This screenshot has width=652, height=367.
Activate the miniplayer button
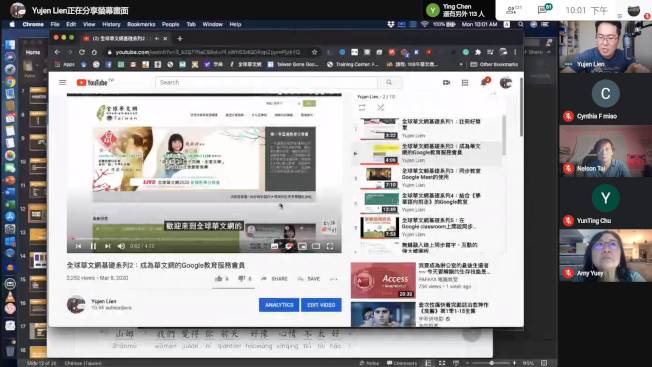coord(302,246)
